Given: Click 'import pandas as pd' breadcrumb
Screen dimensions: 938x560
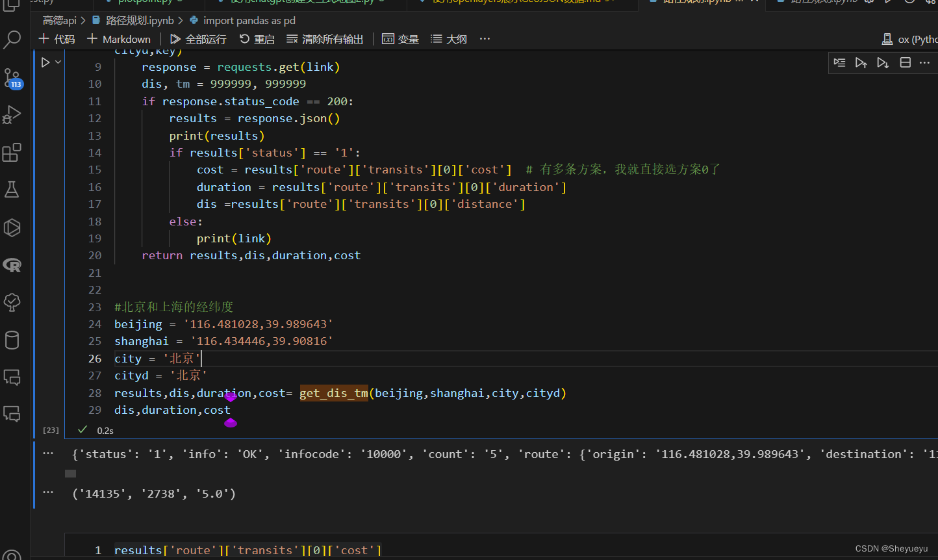Looking at the screenshot, I should 242,20.
